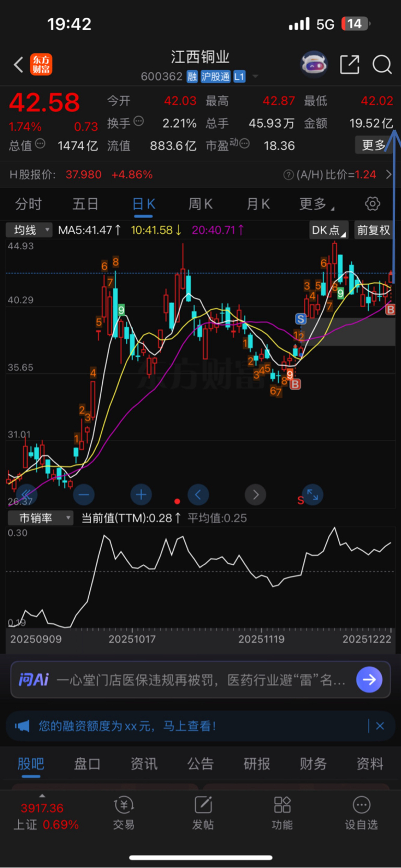Open 一心堂门店医保 AI news prompt
Viewport: 401px width, 868px height.
(x=201, y=680)
